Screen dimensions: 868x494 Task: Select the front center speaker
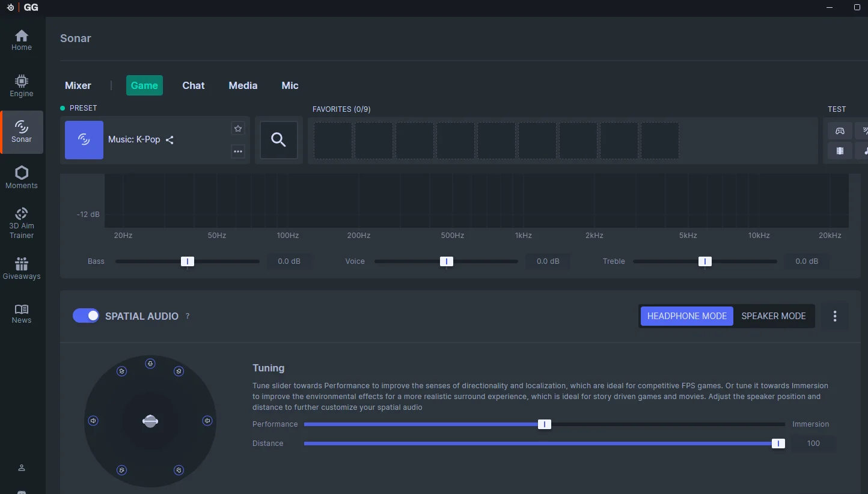pyautogui.click(x=150, y=364)
